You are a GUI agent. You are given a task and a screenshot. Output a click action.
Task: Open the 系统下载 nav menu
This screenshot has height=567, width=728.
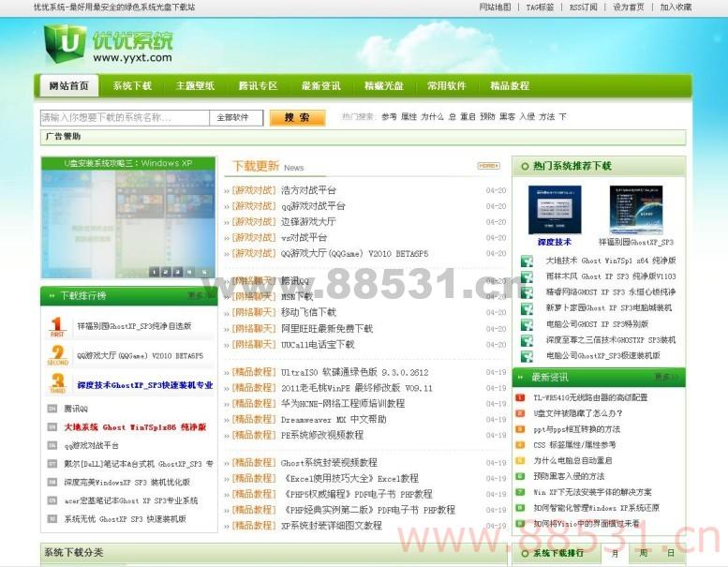click(132, 86)
